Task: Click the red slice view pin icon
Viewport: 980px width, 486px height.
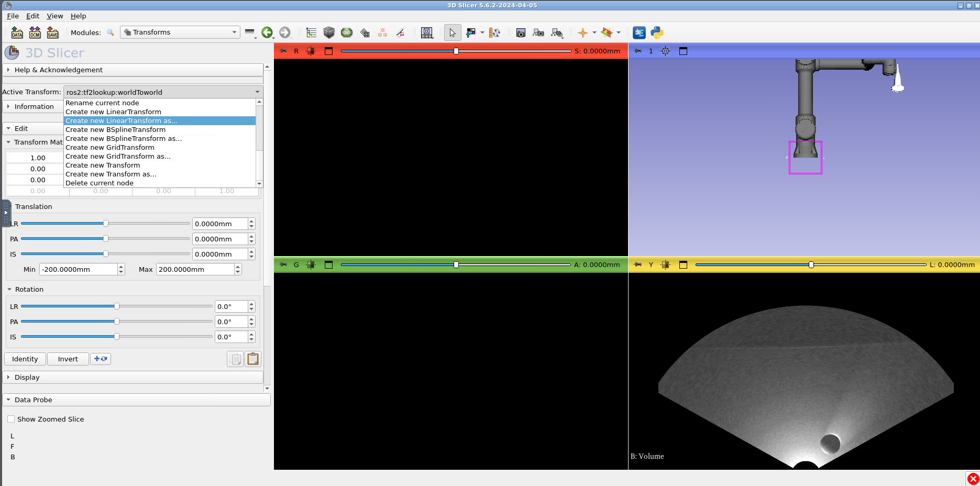Action: coord(283,51)
